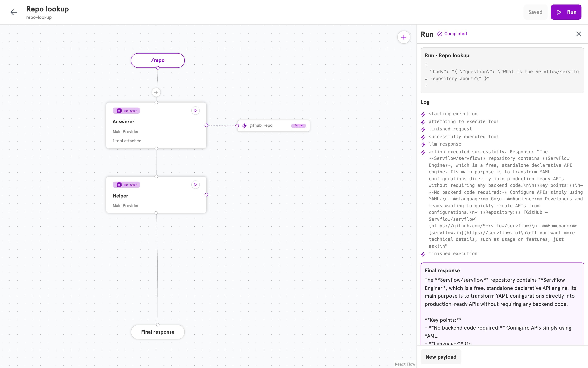The width and height of the screenshot is (588, 368).
Task: Click the bolt icon beside 'finished execution'
Action: pyautogui.click(x=423, y=254)
